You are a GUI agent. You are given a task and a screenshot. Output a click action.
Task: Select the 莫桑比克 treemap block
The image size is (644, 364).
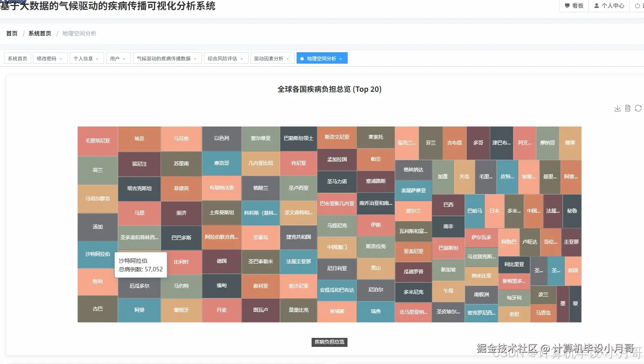click(x=299, y=310)
